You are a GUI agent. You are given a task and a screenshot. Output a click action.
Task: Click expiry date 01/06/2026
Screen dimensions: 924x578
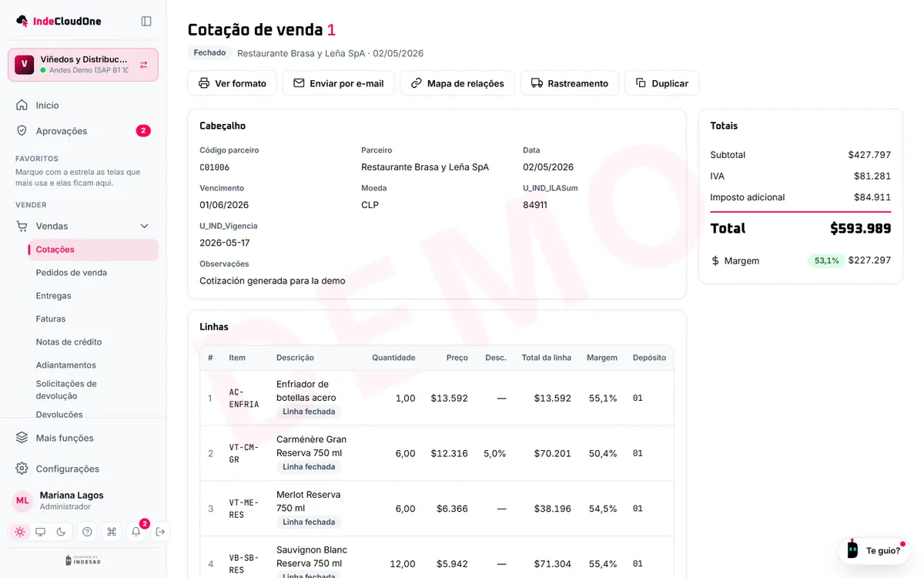(224, 205)
